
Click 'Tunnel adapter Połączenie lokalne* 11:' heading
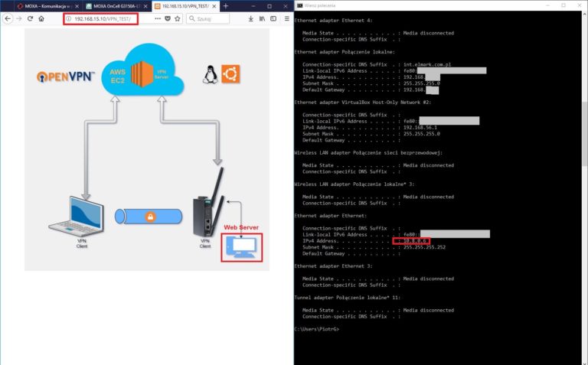pyautogui.click(x=348, y=298)
